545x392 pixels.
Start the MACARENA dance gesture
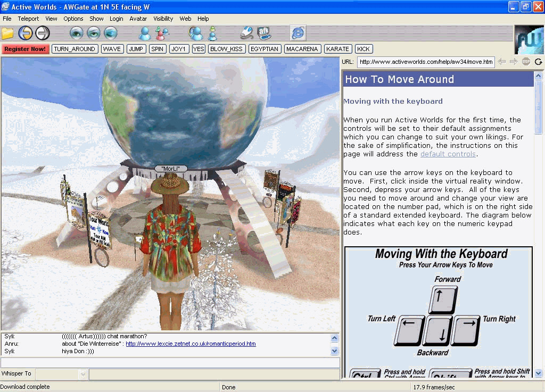(302, 49)
